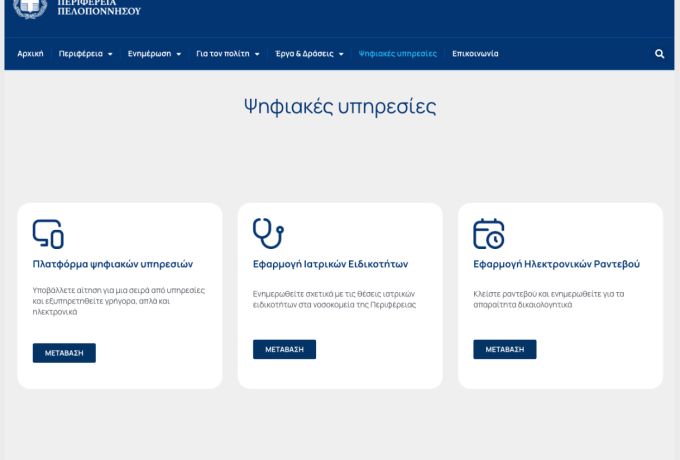680x460 pixels.
Task: Click the Εφαρμογή Ηλεκτρονικών Ραντεβού title
Action: [556, 265]
